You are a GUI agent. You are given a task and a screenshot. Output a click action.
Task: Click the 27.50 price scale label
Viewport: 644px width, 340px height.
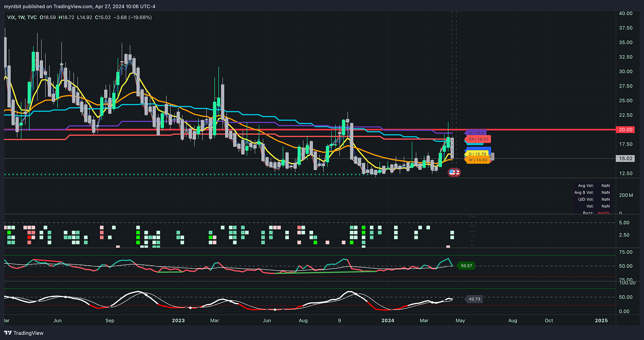(625, 86)
